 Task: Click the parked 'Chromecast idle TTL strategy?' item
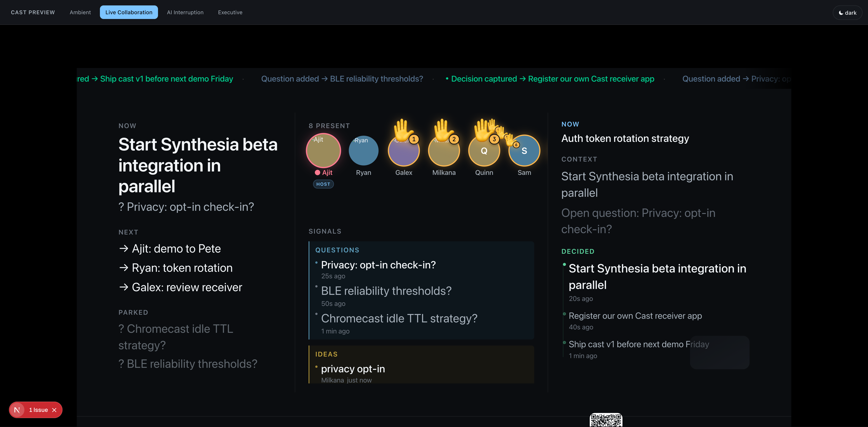[x=176, y=337]
